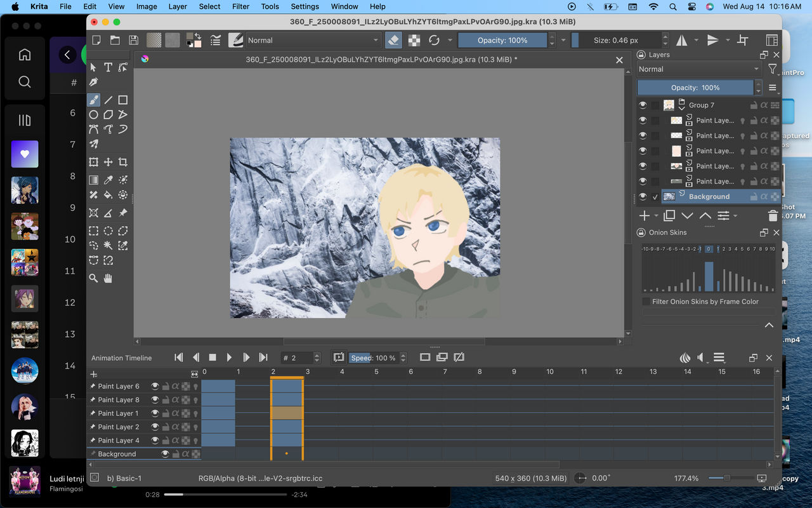Select the Zoom tool magnifier
The image size is (812, 508).
tap(93, 278)
